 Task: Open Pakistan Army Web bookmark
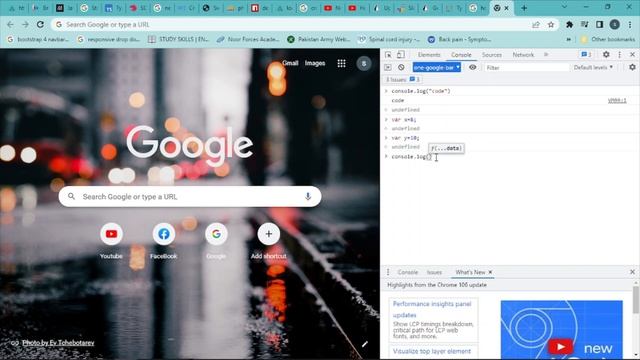(319, 39)
